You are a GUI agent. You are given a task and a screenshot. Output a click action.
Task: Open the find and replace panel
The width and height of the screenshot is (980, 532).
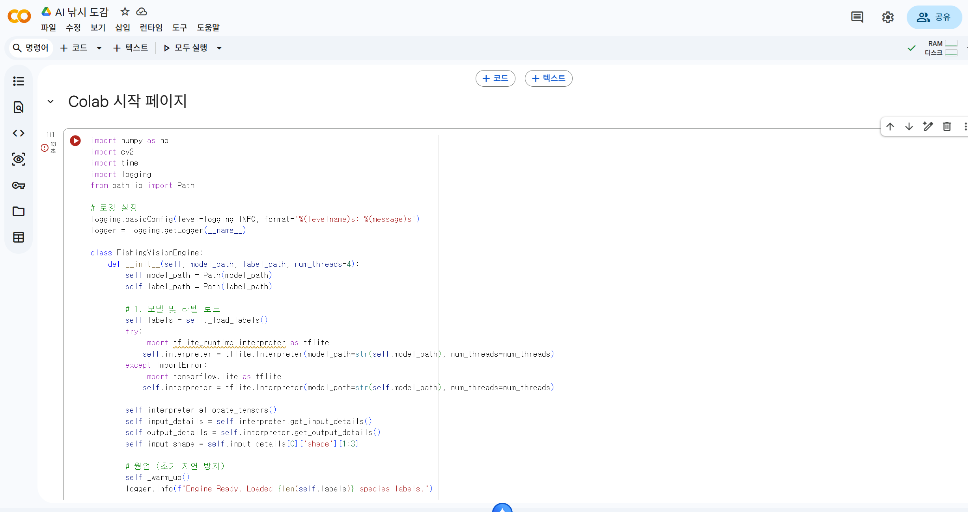tap(19, 107)
